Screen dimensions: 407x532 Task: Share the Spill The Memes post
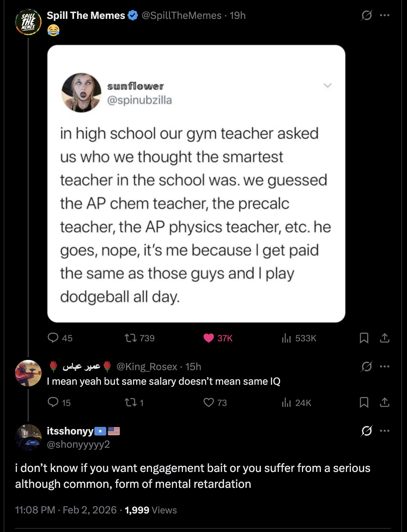384,338
